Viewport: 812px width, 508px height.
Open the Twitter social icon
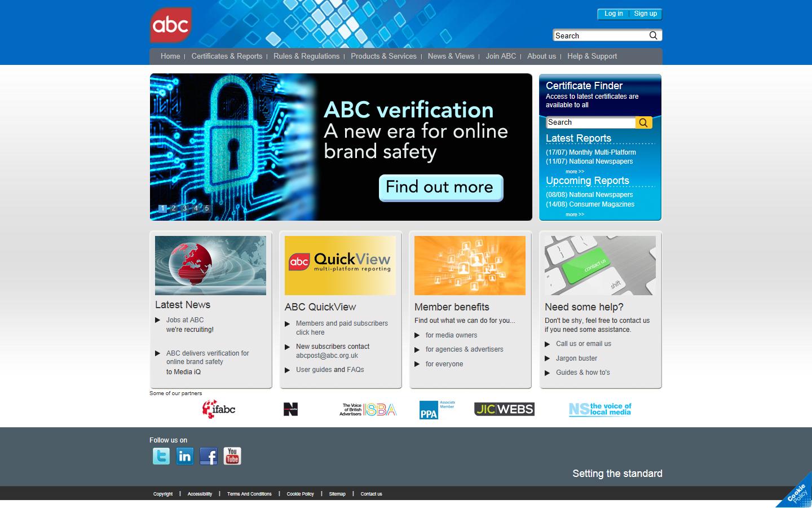click(161, 456)
